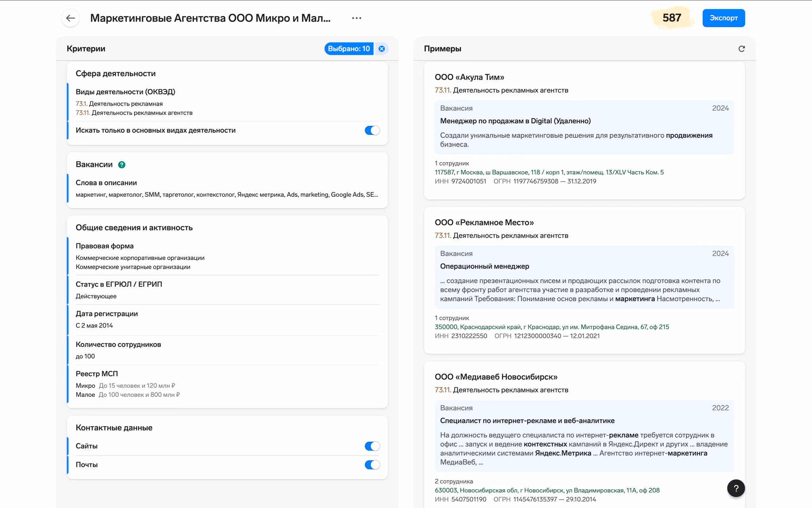
Task: Click the Краснодар address link
Action: (x=552, y=327)
